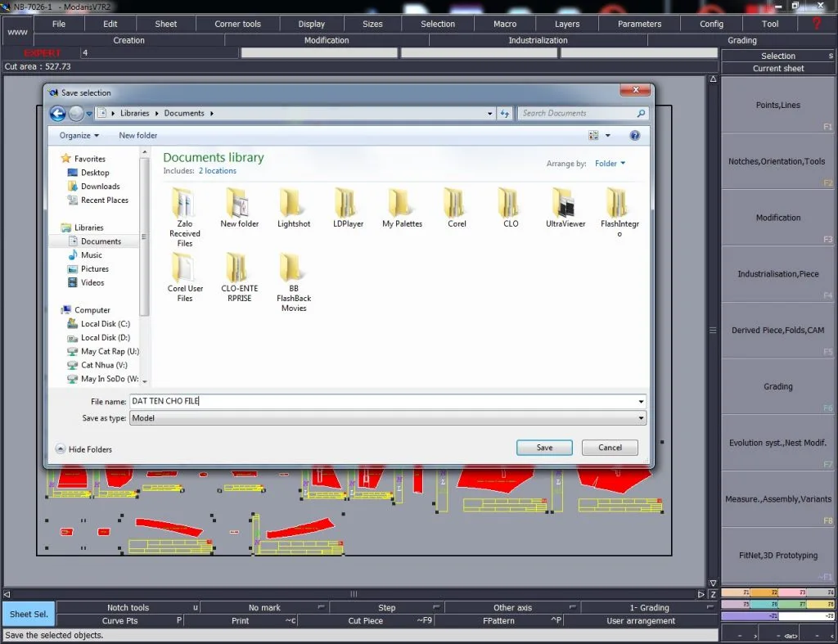
Task: Toggle the Other axis option
Action: pyautogui.click(x=512, y=608)
